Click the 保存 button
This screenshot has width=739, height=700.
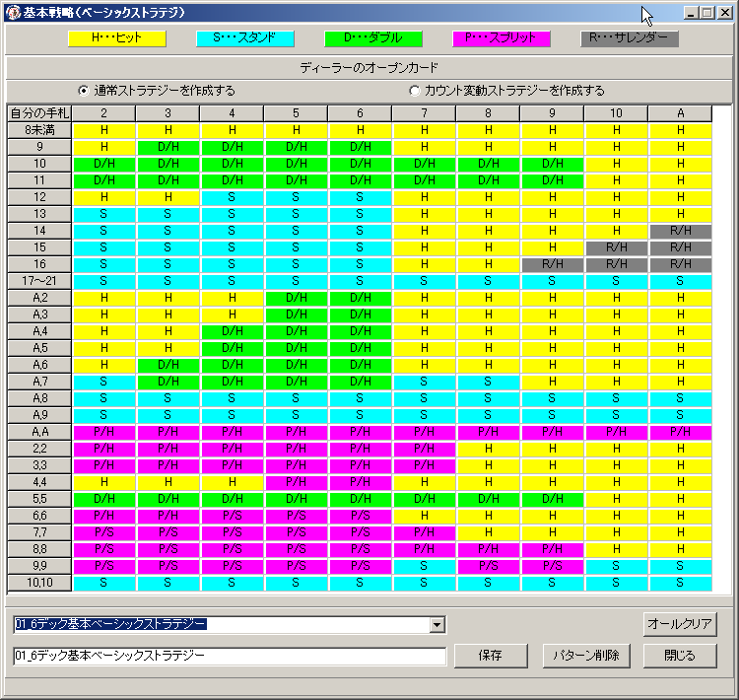pos(491,656)
